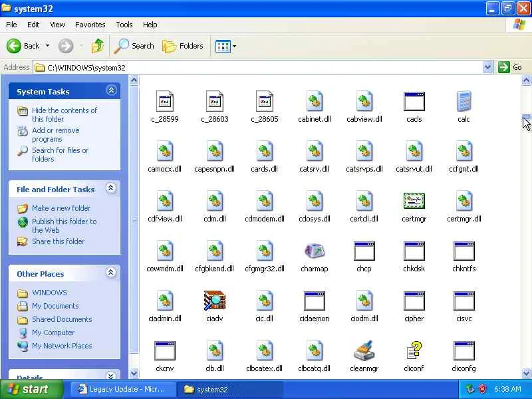Select the ciadv indexing service icon
Viewport: 532px width, 399px height.
214,301
